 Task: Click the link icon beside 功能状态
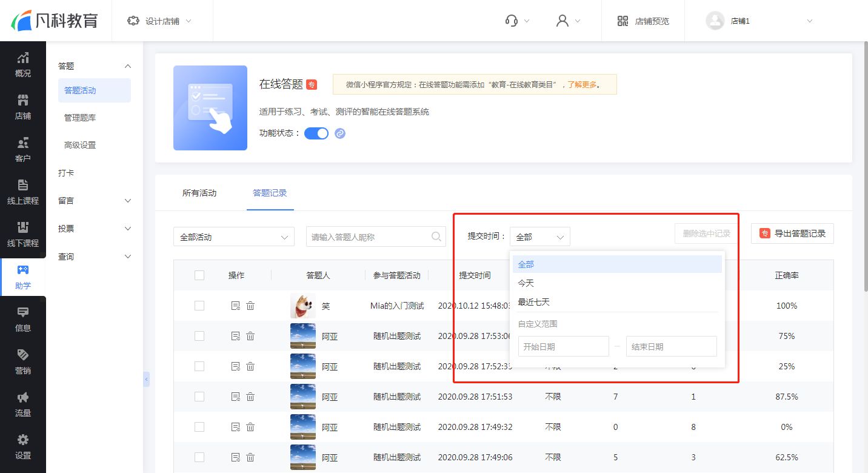tap(340, 133)
